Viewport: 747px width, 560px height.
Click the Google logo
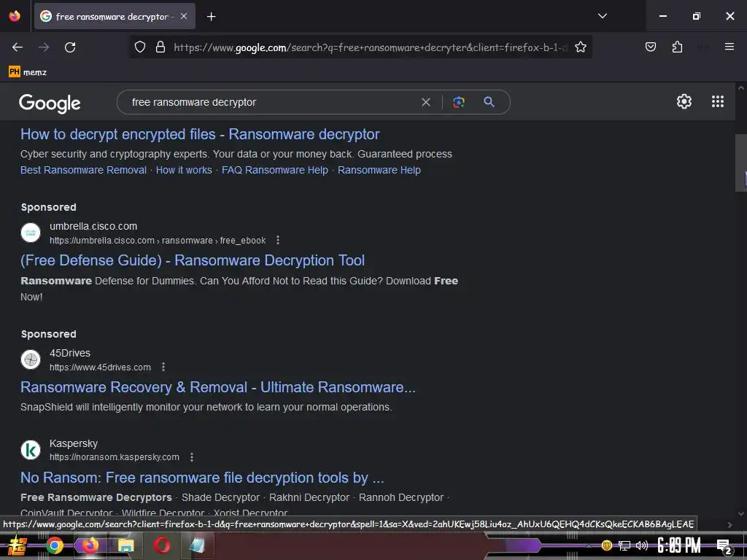click(x=50, y=103)
